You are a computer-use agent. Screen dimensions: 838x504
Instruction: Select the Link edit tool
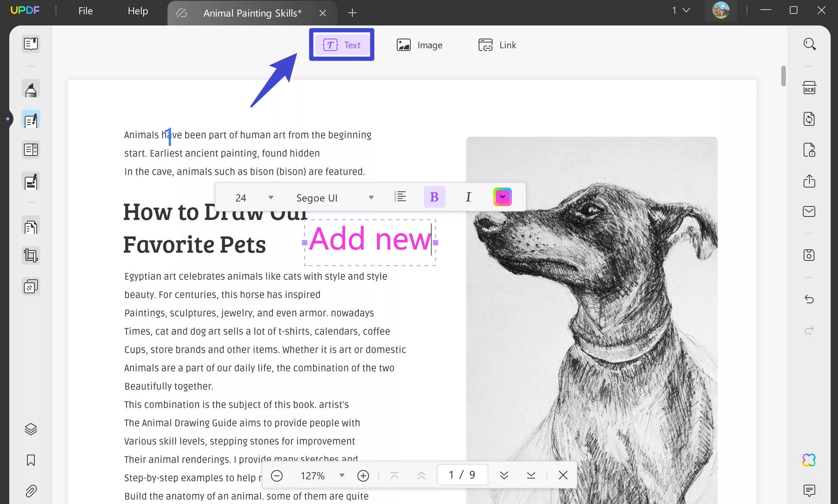pyautogui.click(x=497, y=45)
